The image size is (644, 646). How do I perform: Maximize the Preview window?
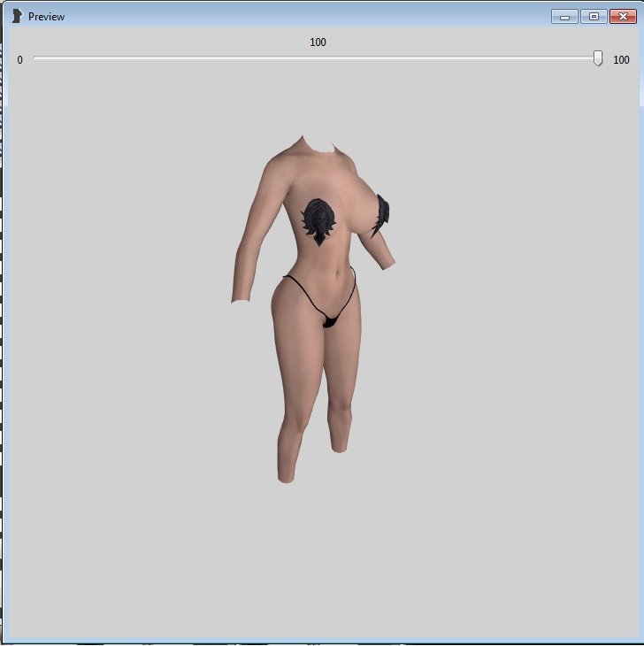click(593, 17)
